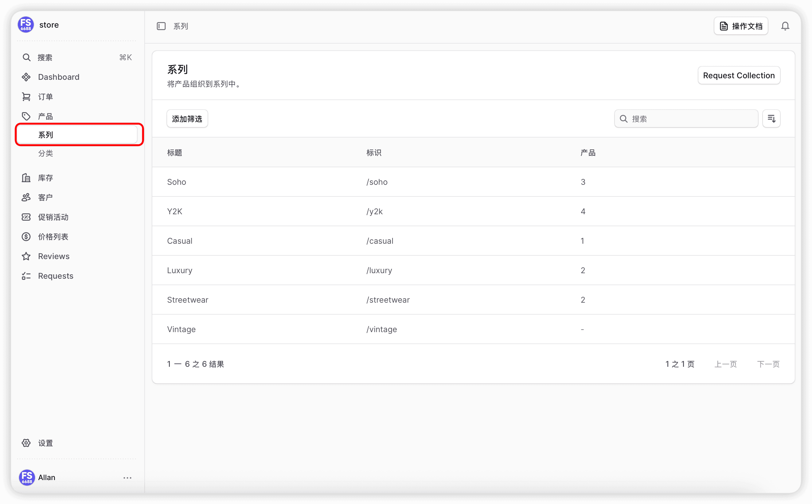
Task: Open the Streetwear collection row
Action: coord(188,300)
